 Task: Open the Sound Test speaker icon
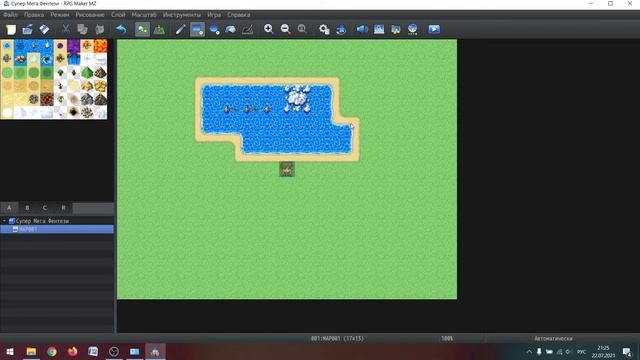[x=362, y=29]
